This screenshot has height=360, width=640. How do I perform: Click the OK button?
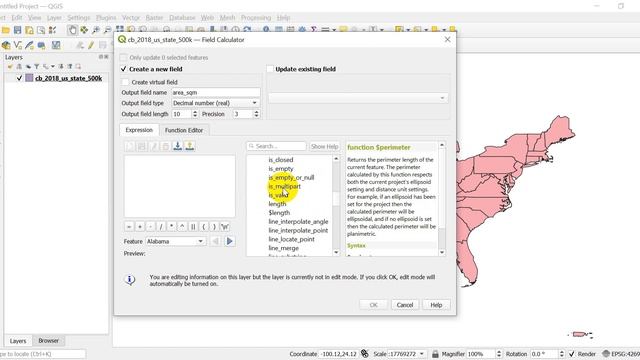pyautogui.click(x=373, y=305)
